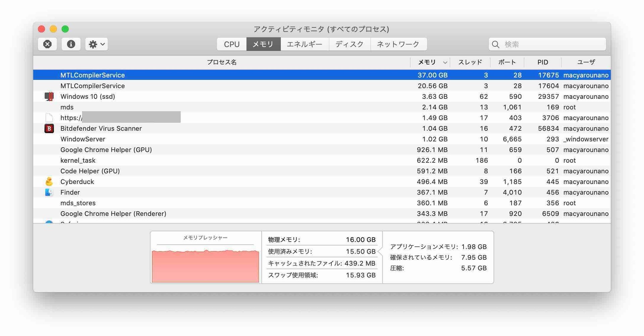Select Code Helper (GPU) process row
Screen dimensions: 644x336
[322, 171]
